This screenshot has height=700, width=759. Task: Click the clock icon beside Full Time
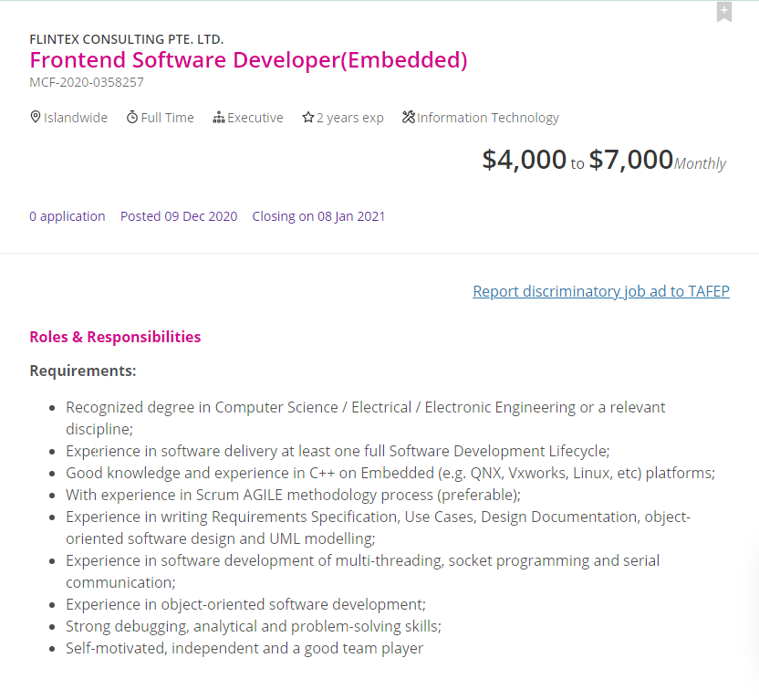point(132,117)
